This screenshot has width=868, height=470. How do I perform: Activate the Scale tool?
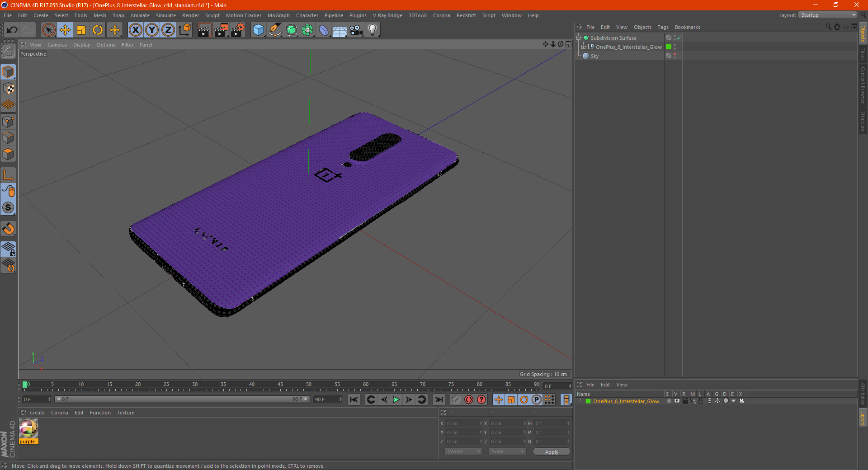coord(81,30)
